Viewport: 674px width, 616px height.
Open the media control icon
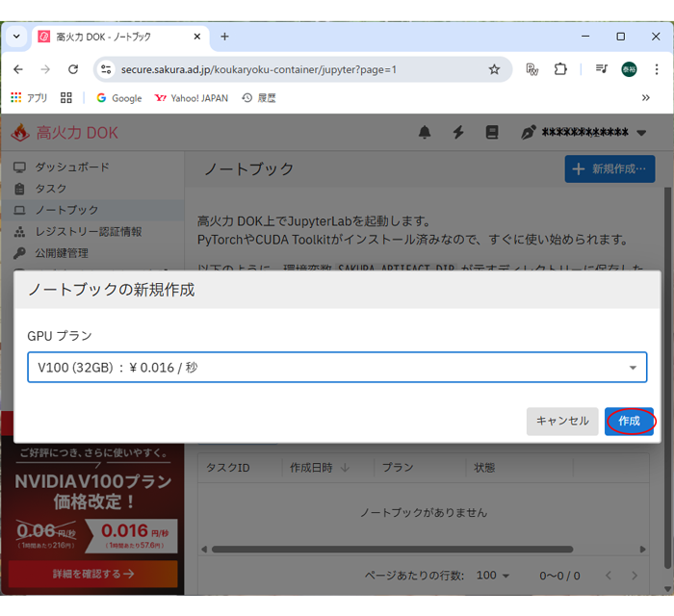coord(602,69)
